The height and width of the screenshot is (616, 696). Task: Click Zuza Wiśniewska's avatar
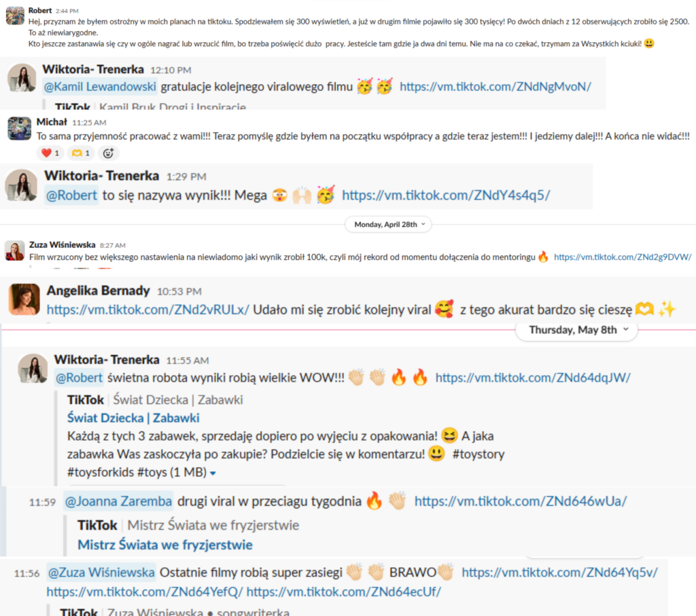(x=15, y=251)
